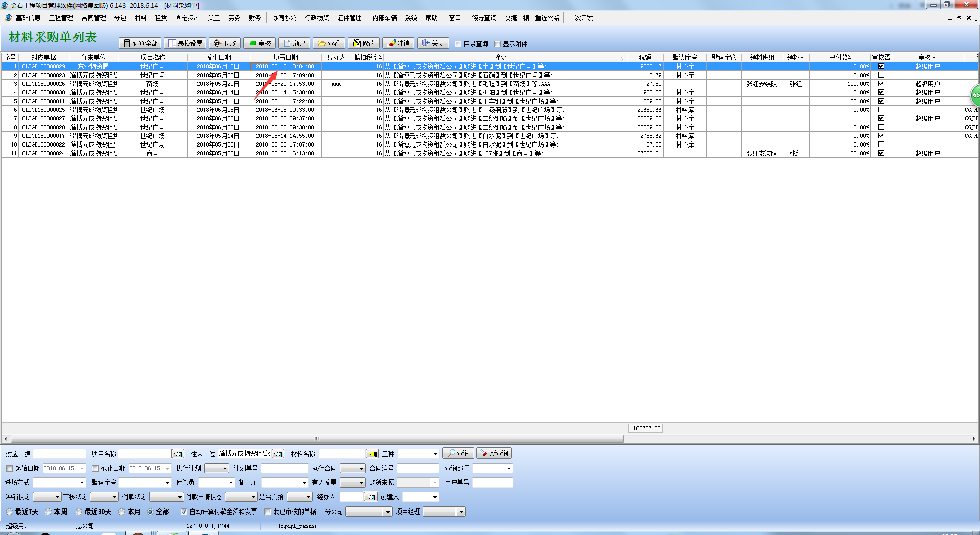Open the 项目名称 lookup hand icon
The image size is (980, 535).
[178, 454]
